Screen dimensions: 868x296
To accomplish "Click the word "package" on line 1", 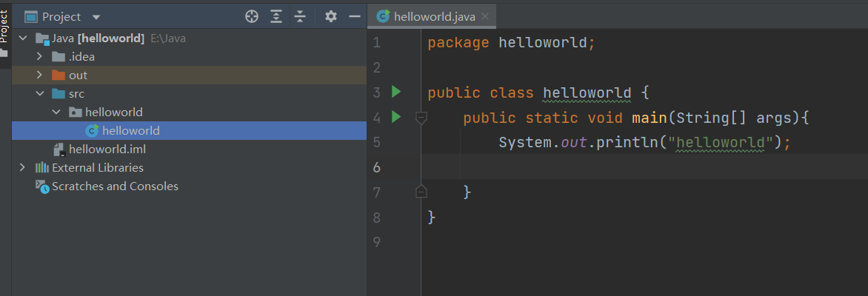I will pos(458,43).
